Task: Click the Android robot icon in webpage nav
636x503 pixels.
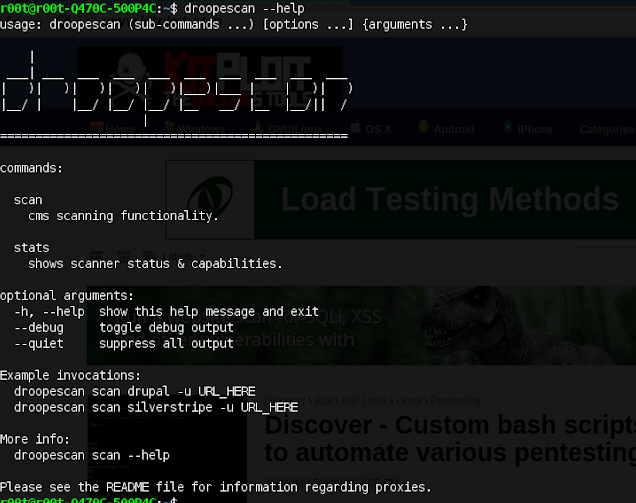Action: (x=423, y=127)
